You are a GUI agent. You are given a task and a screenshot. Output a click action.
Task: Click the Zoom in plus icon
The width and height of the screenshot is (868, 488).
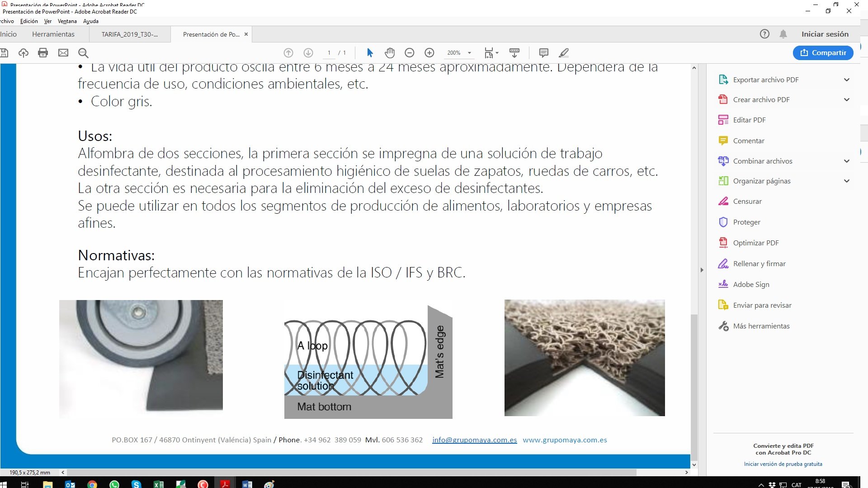click(429, 53)
